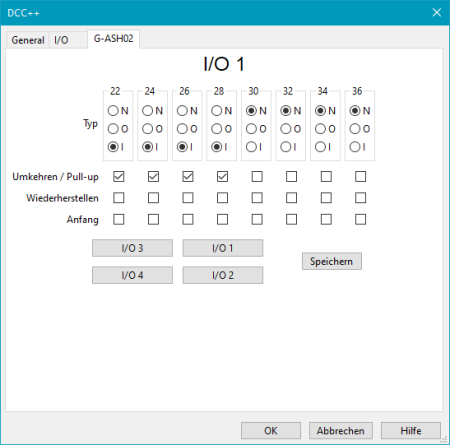Check Wiederherstellen for pin 36
The height and width of the screenshot is (445, 450).
[x=360, y=198]
